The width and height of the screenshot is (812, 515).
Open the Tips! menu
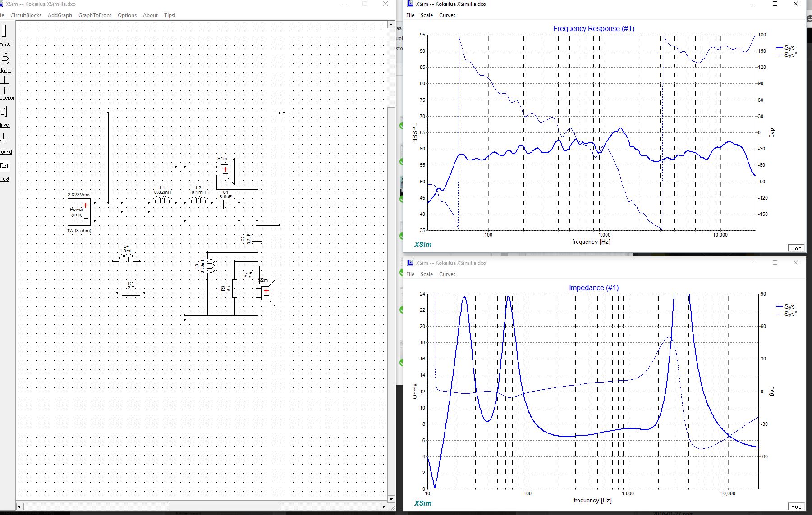pyautogui.click(x=170, y=15)
